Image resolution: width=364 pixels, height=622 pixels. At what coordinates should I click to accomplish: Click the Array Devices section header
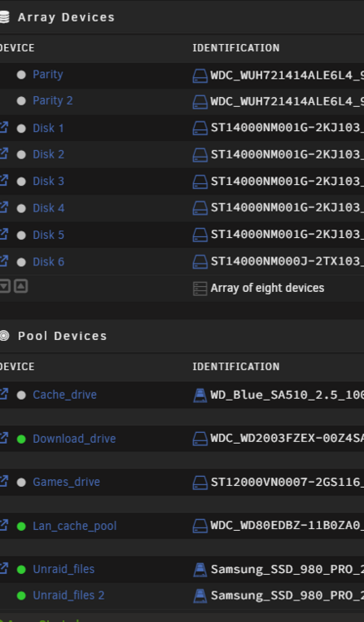coord(66,17)
